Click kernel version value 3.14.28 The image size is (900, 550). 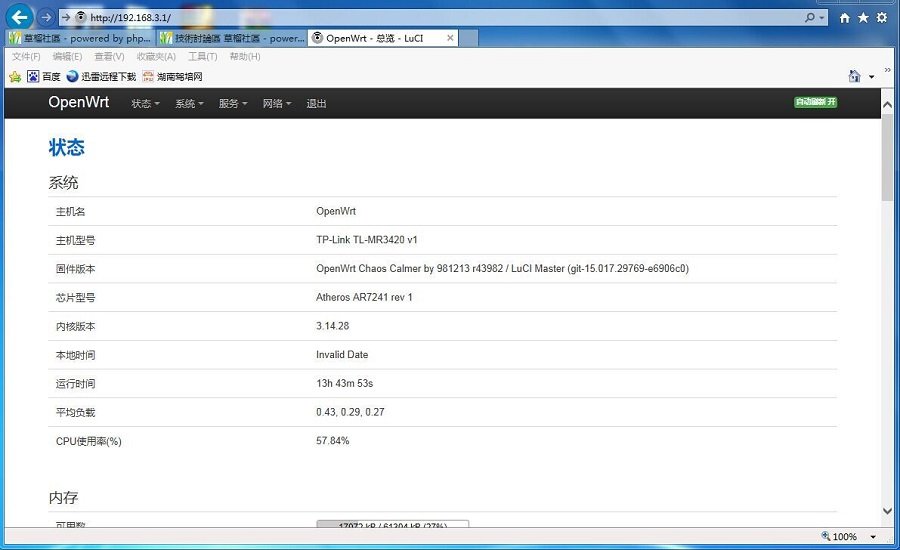(332, 326)
